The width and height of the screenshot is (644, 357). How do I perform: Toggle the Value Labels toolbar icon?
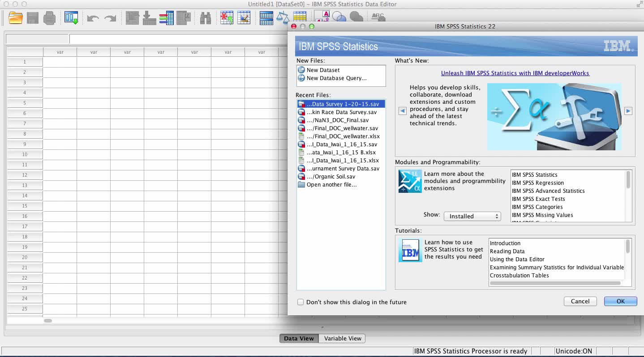point(322,16)
